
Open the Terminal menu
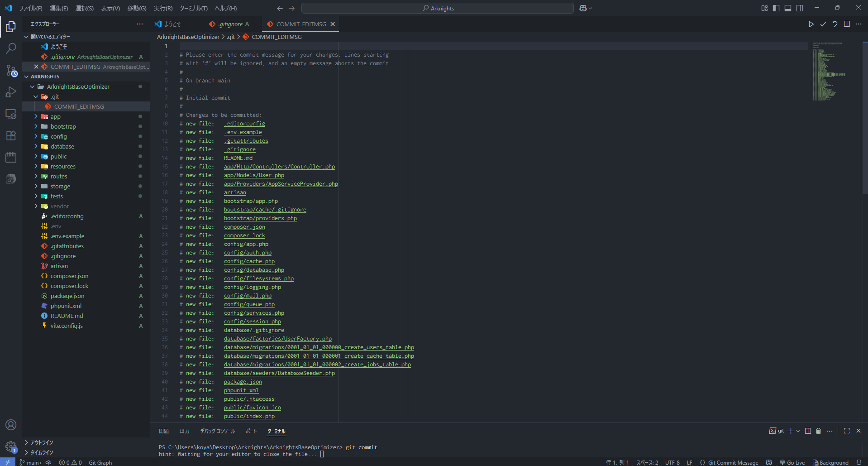click(x=194, y=8)
